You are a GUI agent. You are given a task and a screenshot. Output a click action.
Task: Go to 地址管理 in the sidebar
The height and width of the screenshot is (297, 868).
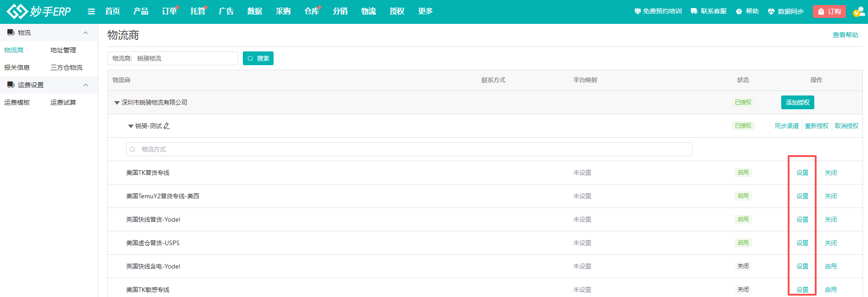coord(63,50)
